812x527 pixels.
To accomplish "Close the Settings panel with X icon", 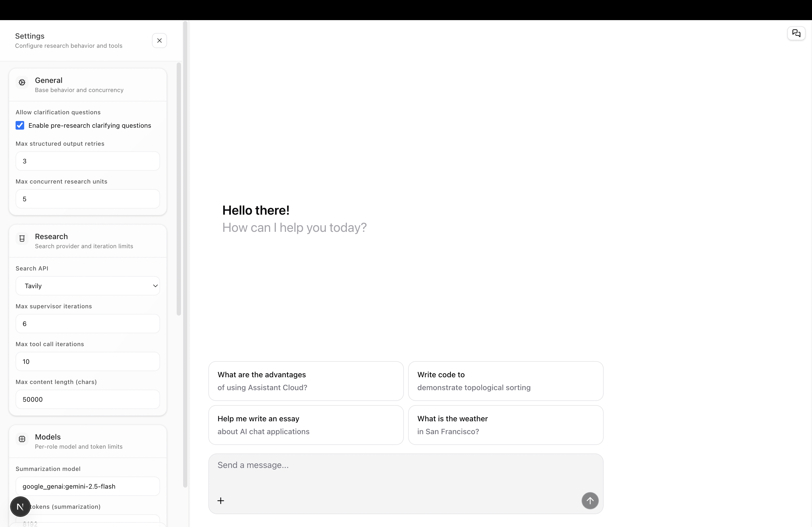I will pyautogui.click(x=159, y=41).
